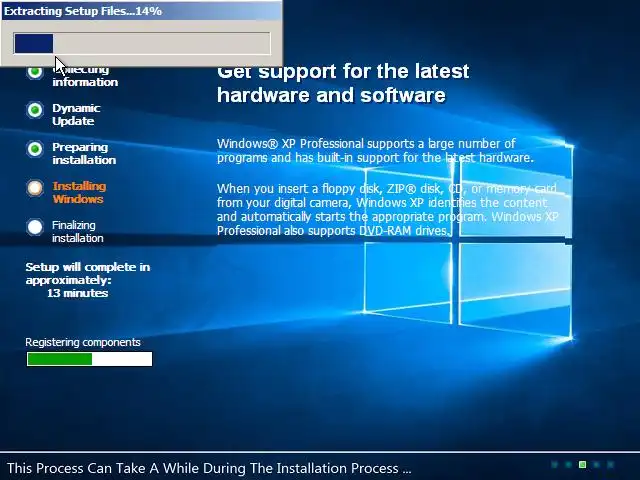640x480 pixels.
Task: Click the Collecting information step indicator
Action: click(x=35, y=72)
